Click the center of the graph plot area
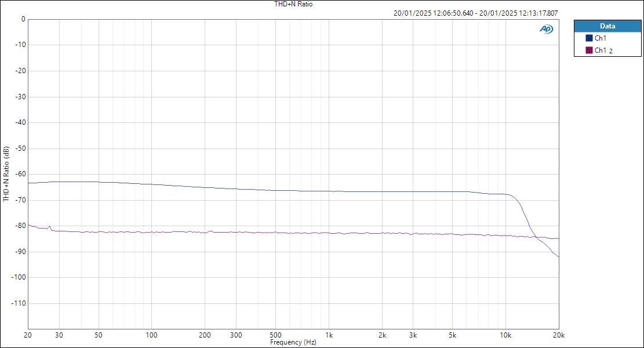The height and width of the screenshot is (348, 644). [x=293, y=174]
